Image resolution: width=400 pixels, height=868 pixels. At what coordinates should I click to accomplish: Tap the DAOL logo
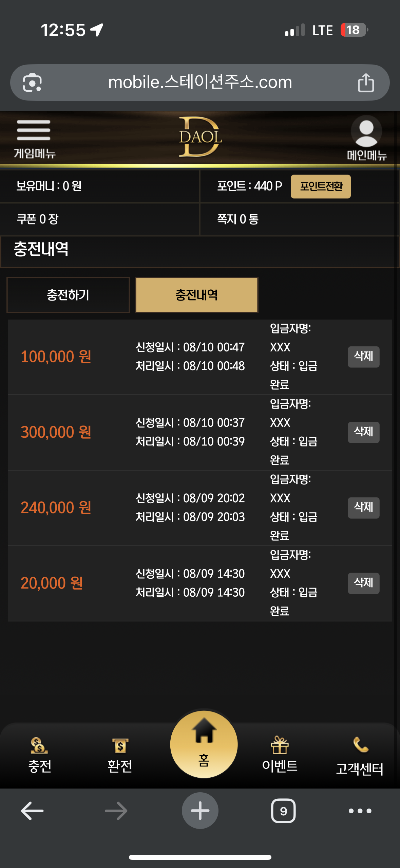coord(200,137)
